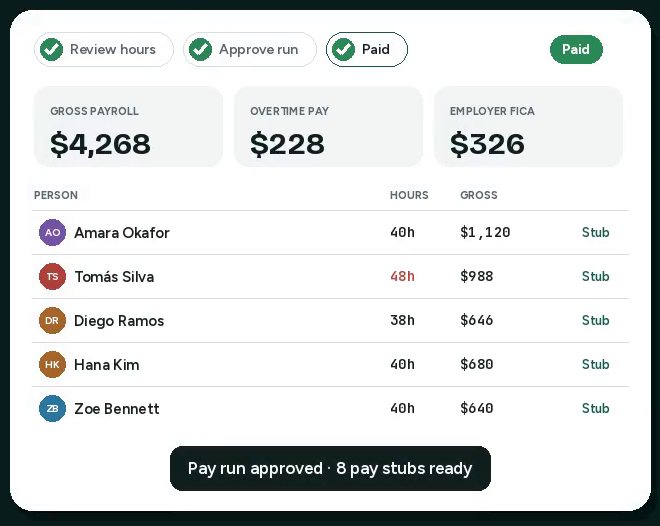This screenshot has height=526, width=660.
Task: Click the PERSON column header
Action: pos(56,195)
